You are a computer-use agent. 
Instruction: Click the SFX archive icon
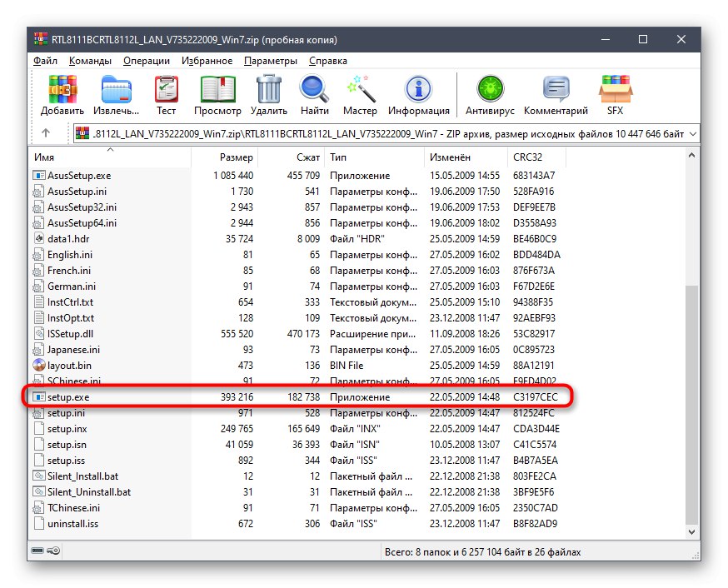click(x=616, y=89)
